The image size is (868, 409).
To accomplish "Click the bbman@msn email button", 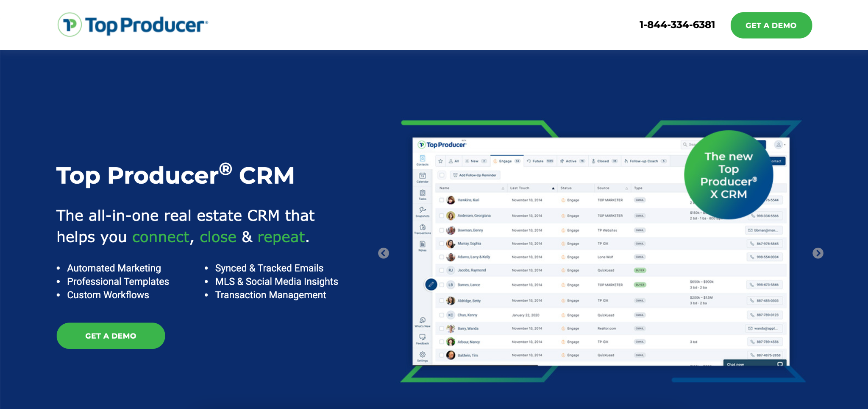I will pyautogui.click(x=764, y=230).
